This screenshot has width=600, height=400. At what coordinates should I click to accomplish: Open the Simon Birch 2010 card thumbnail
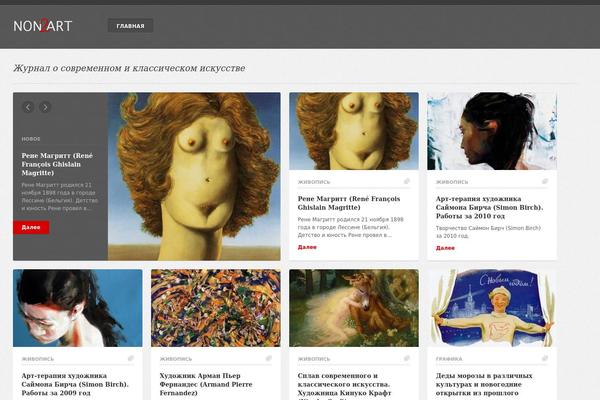pyautogui.click(x=492, y=131)
